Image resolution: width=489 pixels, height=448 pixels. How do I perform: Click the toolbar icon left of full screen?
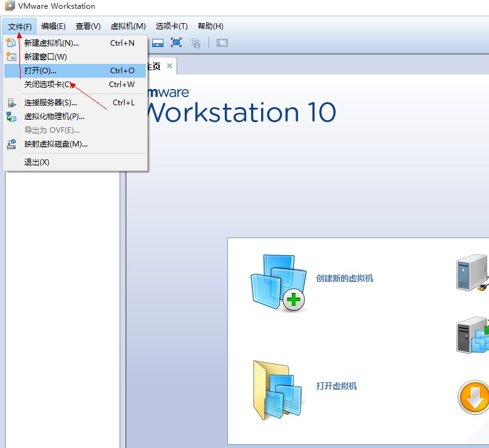coord(158,43)
